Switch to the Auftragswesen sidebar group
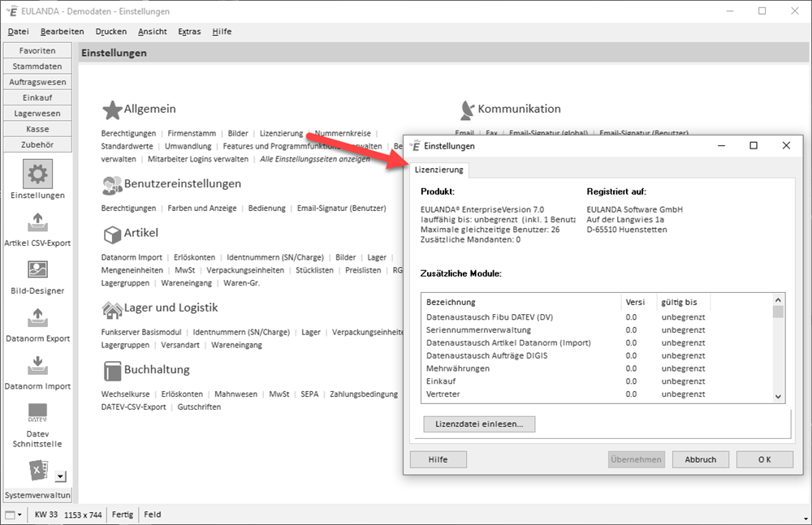 [37, 82]
